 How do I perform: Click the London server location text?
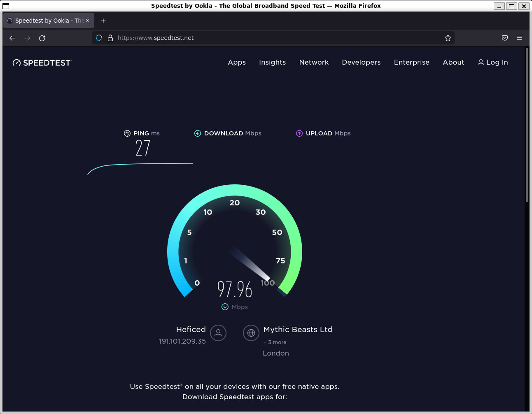[276, 353]
